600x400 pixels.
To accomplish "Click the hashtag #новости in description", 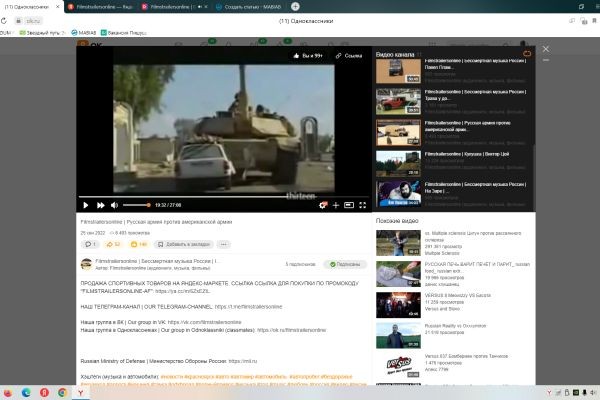I will pos(171,377).
